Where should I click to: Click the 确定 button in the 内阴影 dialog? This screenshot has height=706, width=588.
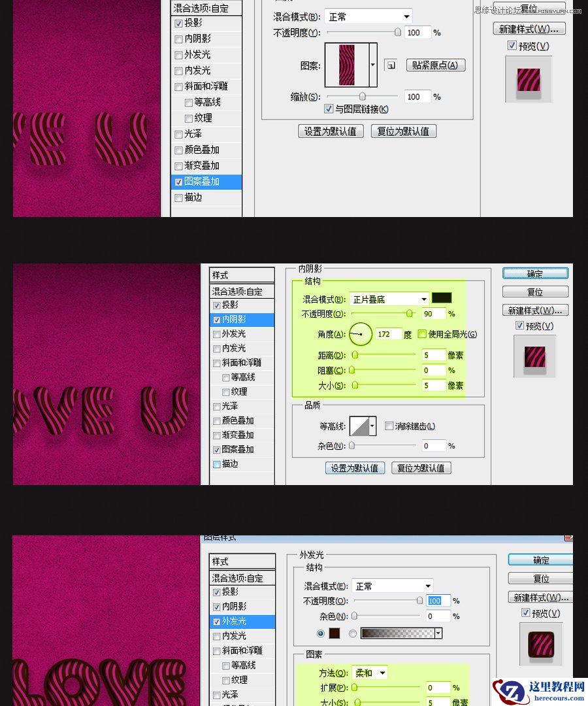point(536,273)
